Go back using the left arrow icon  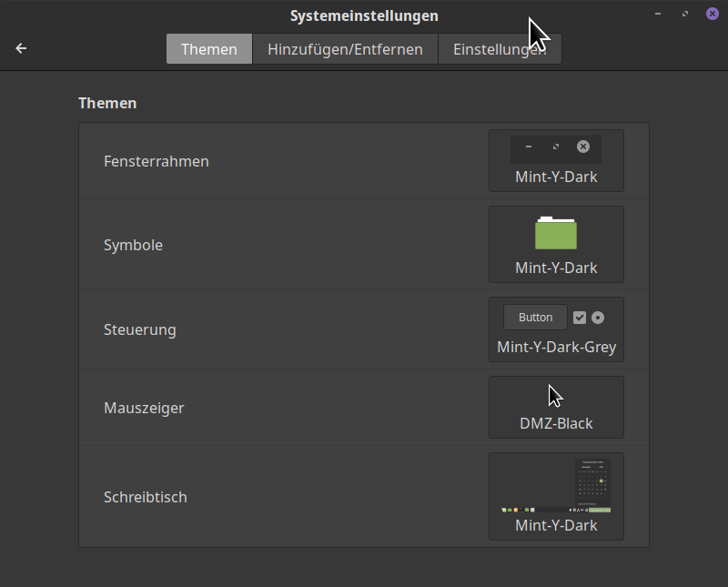tap(21, 48)
